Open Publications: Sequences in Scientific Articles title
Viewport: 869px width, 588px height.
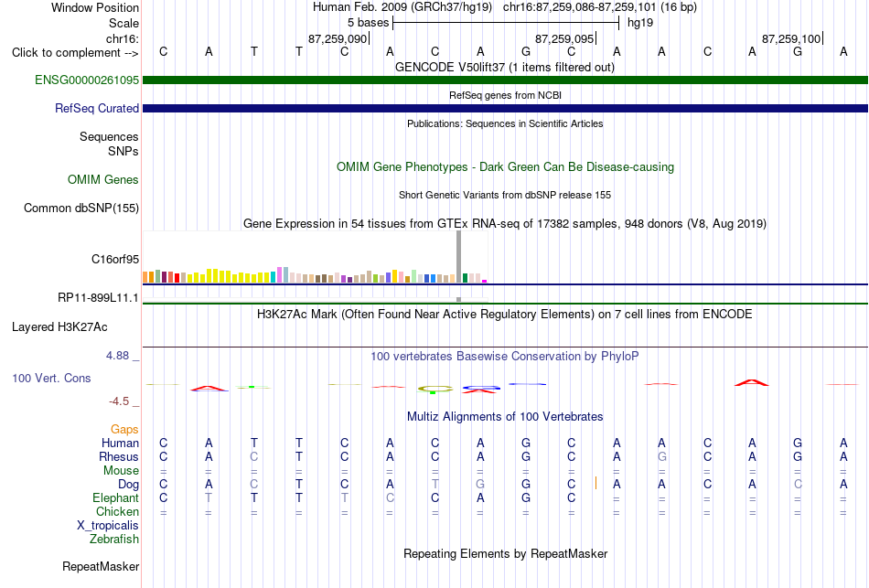point(505,123)
